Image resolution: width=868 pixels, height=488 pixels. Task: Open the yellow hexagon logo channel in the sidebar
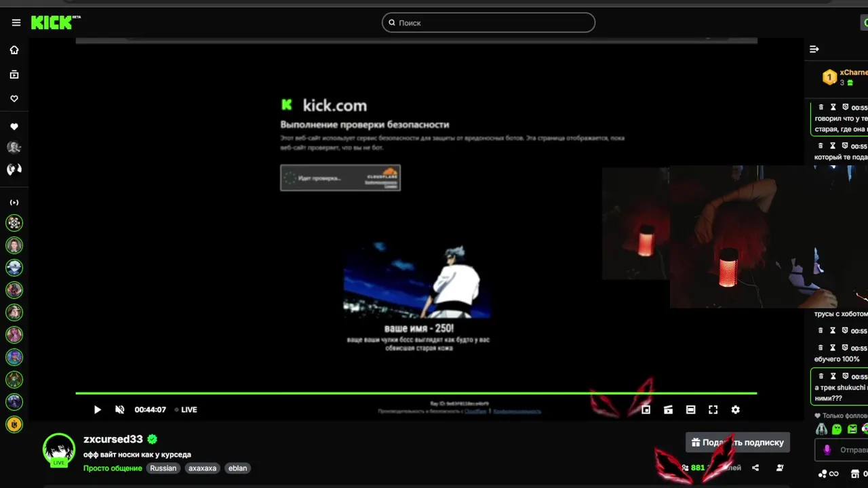(14, 424)
